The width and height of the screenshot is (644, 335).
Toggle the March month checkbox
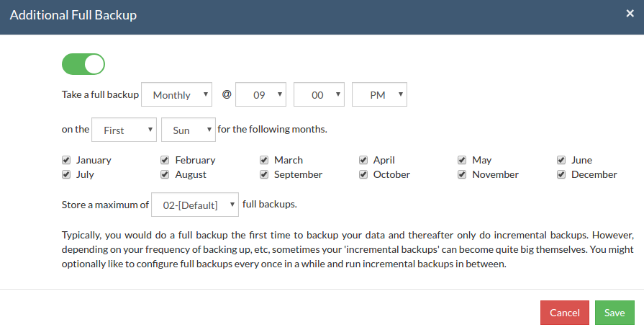pyautogui.click(x=264, y=160)
